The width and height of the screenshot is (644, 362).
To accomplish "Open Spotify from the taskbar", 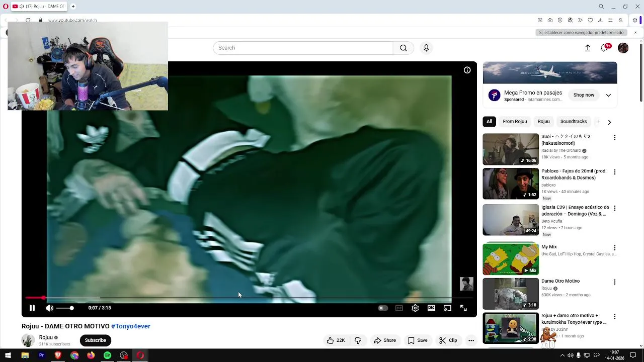I will (107, 355).
